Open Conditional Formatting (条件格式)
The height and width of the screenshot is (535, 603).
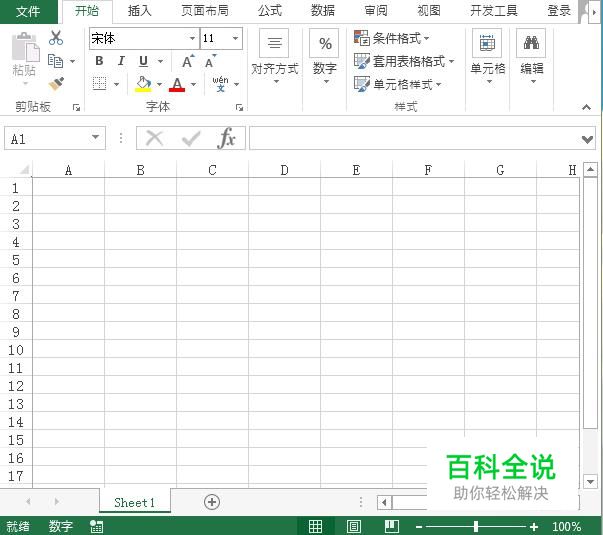391,38
